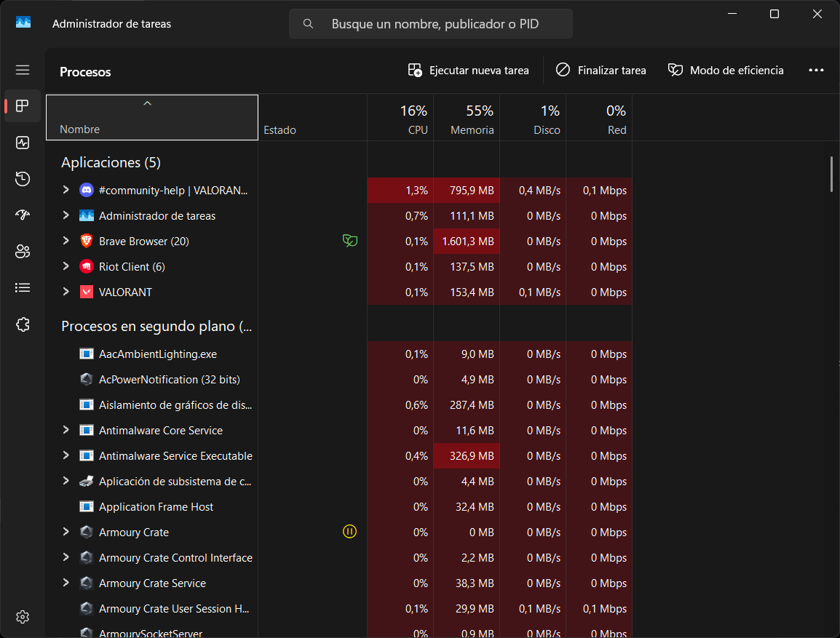Click Discord's 795,9 MB memory cell
This screenshot has height=638, width=840.
pyautogui.click(x=467, y=190)
